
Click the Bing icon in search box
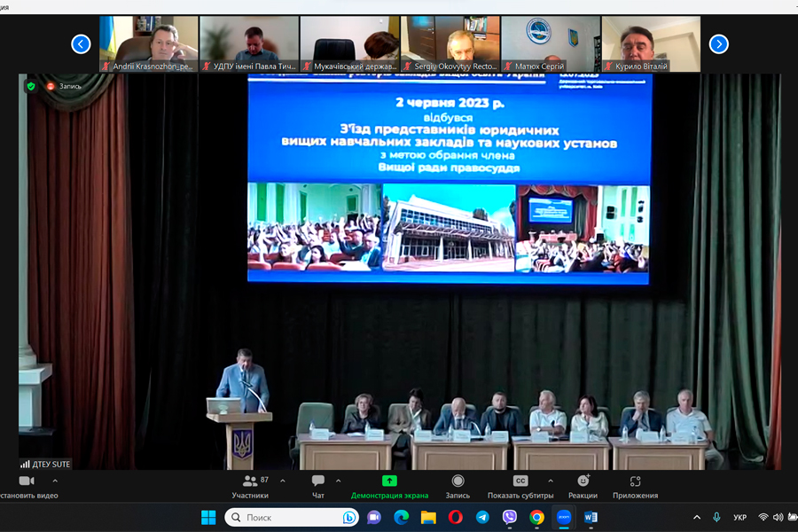(349, 518)
